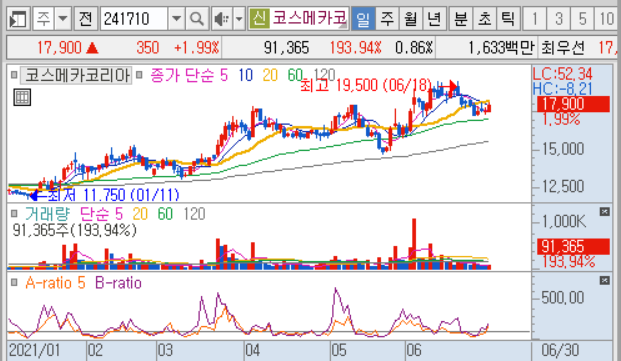Select the 5 interval button
Image resolution: width=621 pixels, height=361 pixels.
pos(582,19)
